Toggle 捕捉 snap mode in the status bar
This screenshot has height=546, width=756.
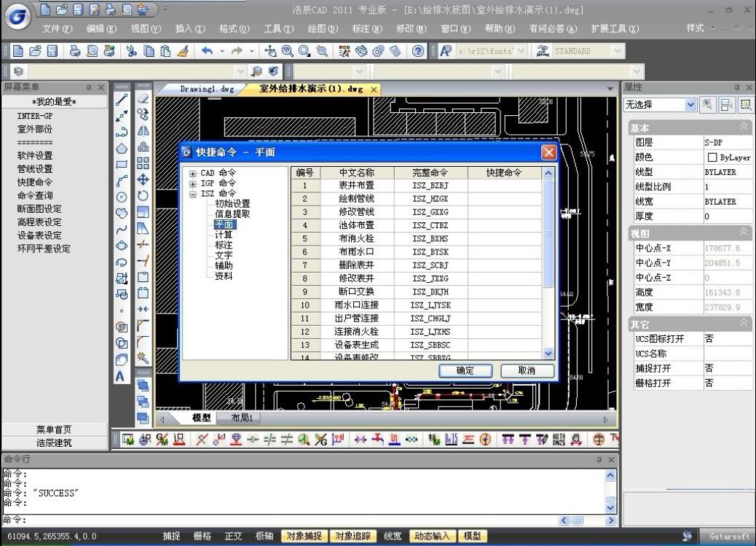(172, 536)
